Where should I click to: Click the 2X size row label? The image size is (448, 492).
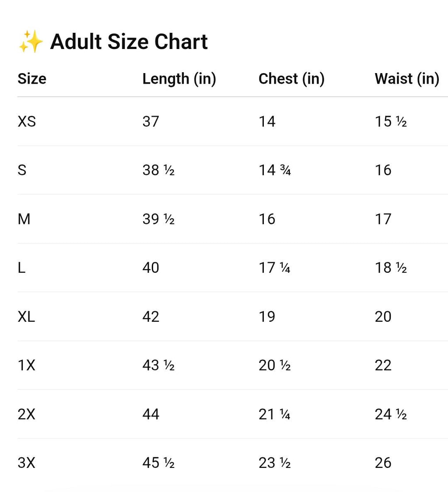click(27, 414)
